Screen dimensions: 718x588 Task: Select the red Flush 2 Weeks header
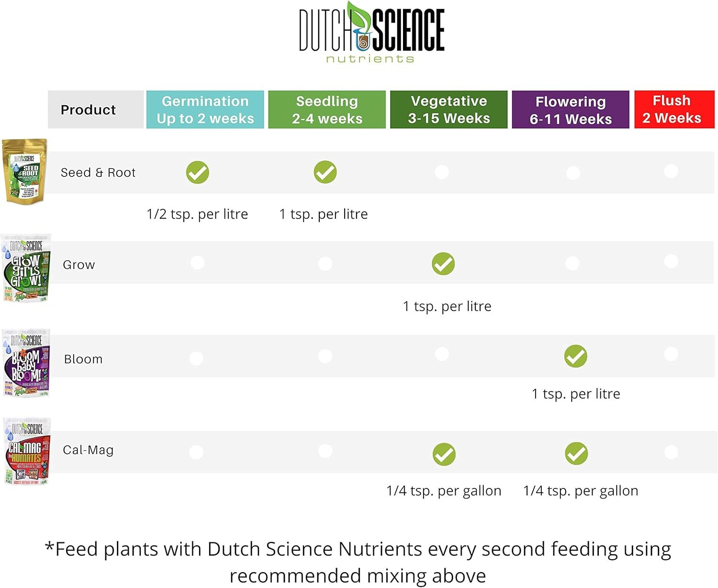pos(674,110)
